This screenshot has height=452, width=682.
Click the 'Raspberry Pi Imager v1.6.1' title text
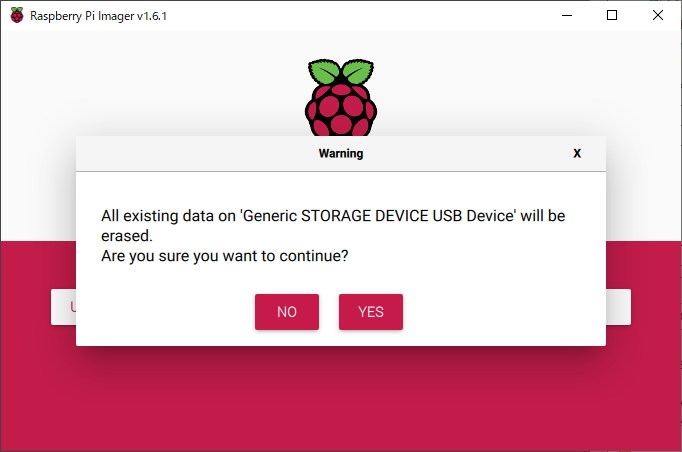point(98,16)
